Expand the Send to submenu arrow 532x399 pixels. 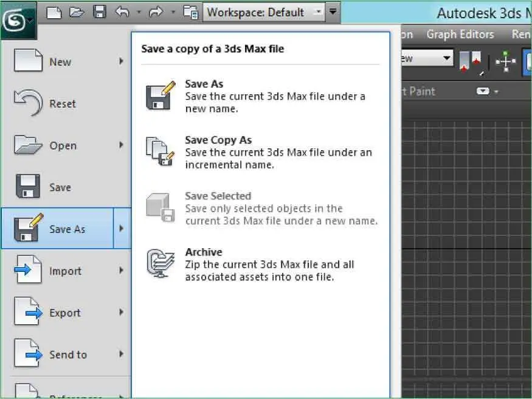[x=121, y=354]
